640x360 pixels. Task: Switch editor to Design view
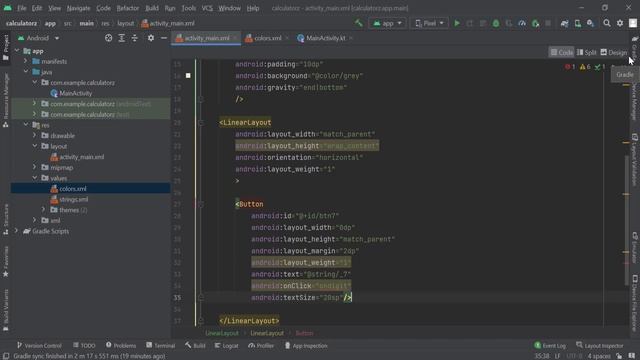click(613, 52)
